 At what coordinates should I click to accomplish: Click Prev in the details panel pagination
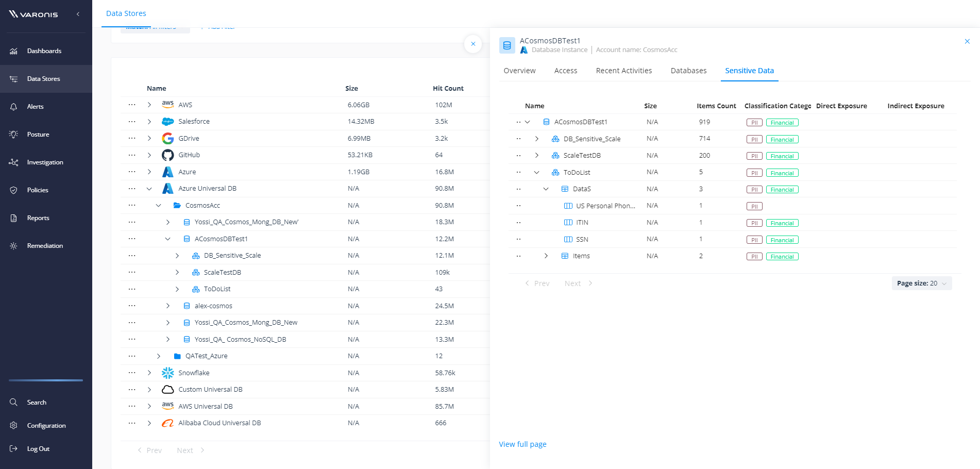[537, 283]
